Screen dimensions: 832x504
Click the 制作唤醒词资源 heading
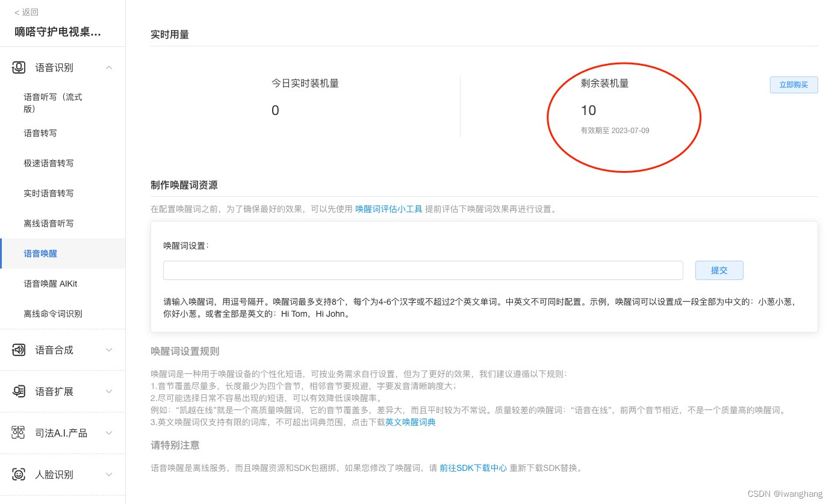(184, 185)
